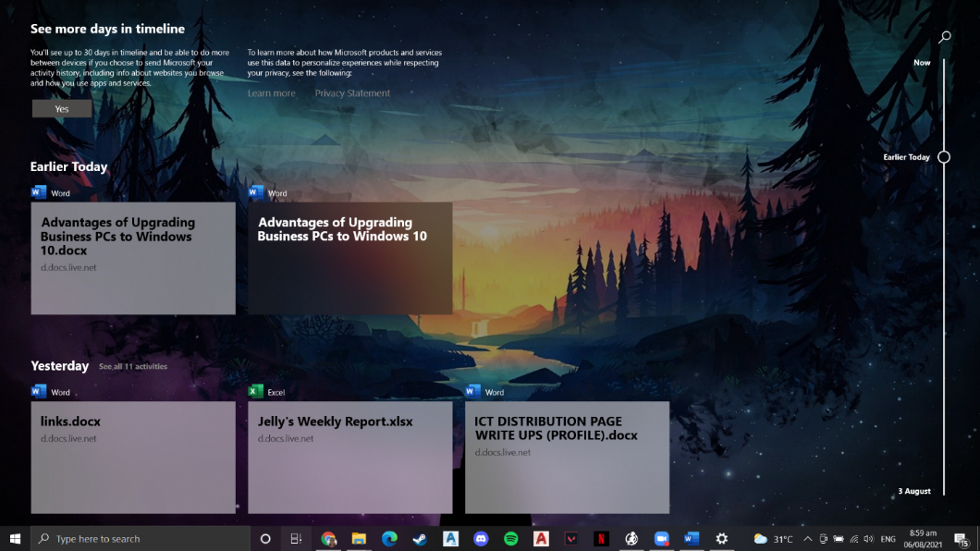Open the links.docx activity card
This screenshot has height=551, width=980.
[x=133, y=458]
